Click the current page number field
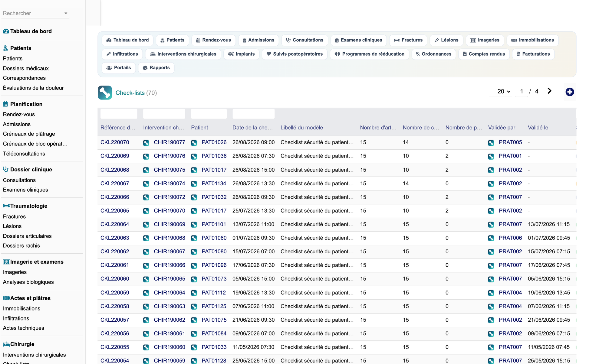This screenshot has width=589, height=364. coord(522,91)
